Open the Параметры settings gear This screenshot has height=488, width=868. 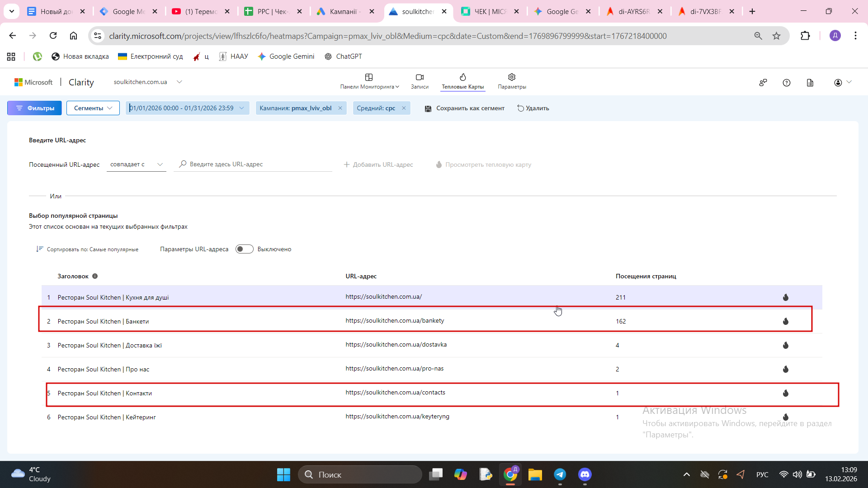[512, 81]
